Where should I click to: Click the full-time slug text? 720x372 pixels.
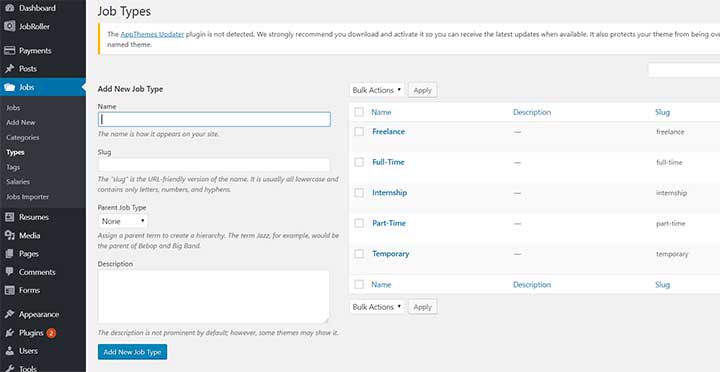(x=669, y=163)
